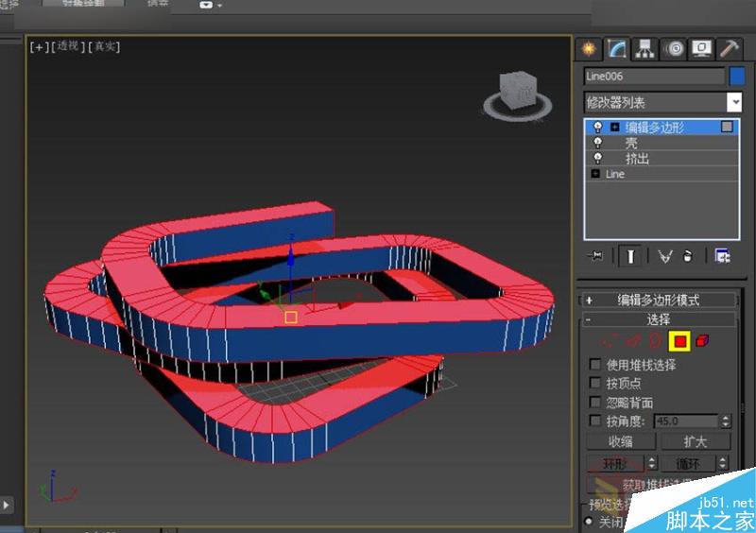This screenshot has height=533, width=756.
Task: Toggle 忽略背面 checkbox
Action: tap(595, 402)
